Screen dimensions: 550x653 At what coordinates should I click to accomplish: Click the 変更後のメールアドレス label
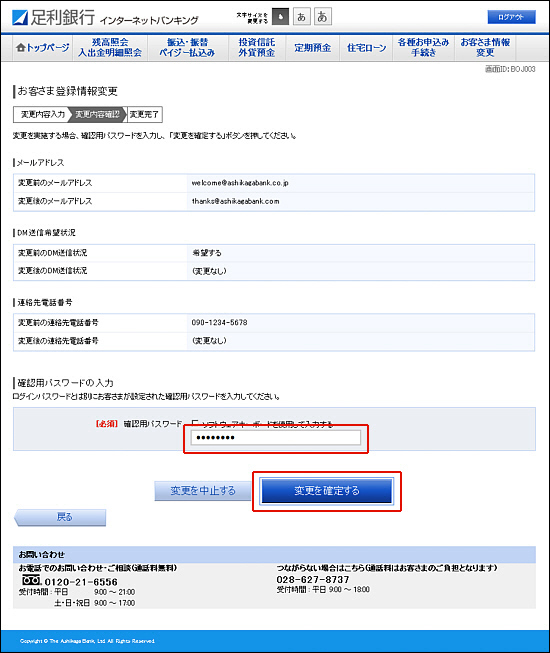tap(55, 201)
